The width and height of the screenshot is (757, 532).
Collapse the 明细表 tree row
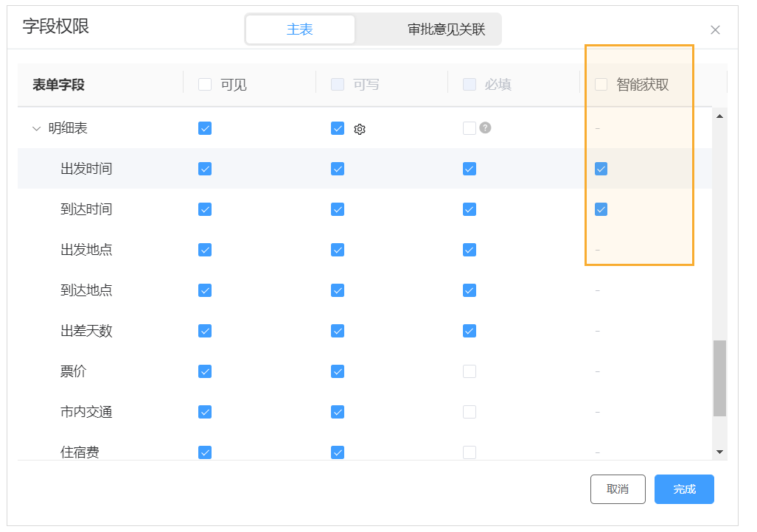(x=37, y=129)
